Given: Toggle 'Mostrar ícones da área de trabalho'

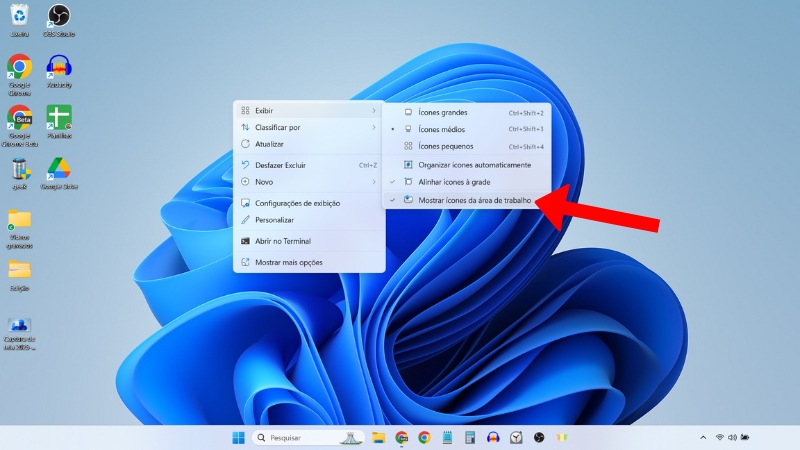Looking at the screenshot, I should tap(475, 200).
